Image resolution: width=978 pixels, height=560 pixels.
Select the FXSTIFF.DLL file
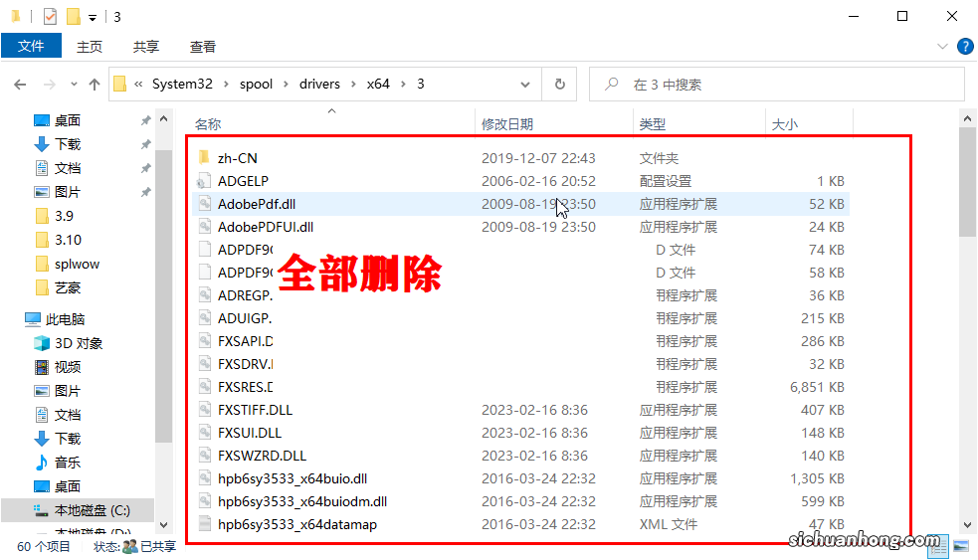coord(520,410)
